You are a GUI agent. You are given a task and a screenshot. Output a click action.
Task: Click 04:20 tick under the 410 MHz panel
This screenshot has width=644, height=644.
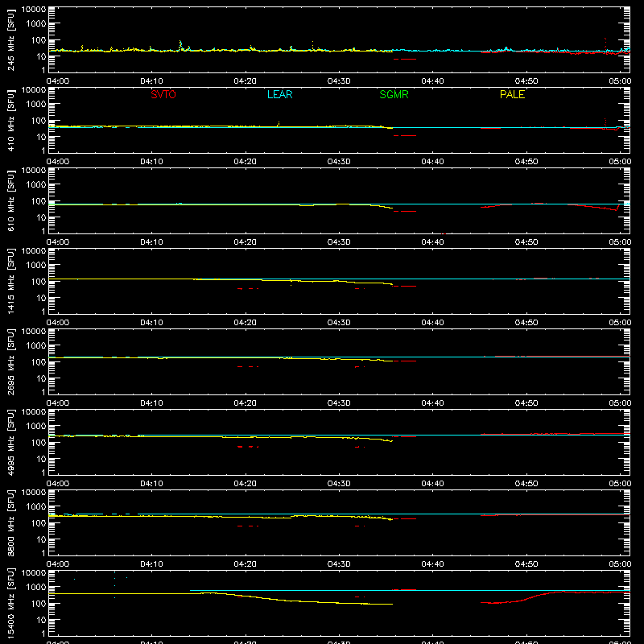[x=246, y=162]
